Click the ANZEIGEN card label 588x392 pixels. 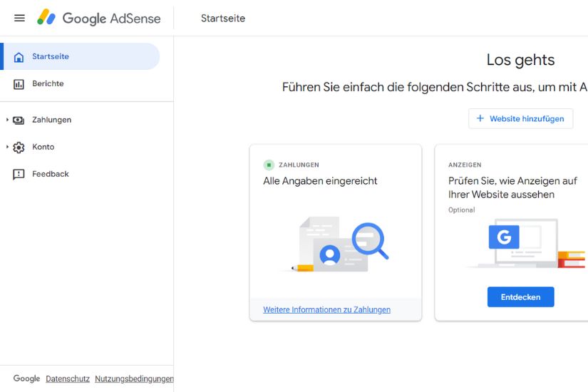pyautogui.click(x=465, y=165)
